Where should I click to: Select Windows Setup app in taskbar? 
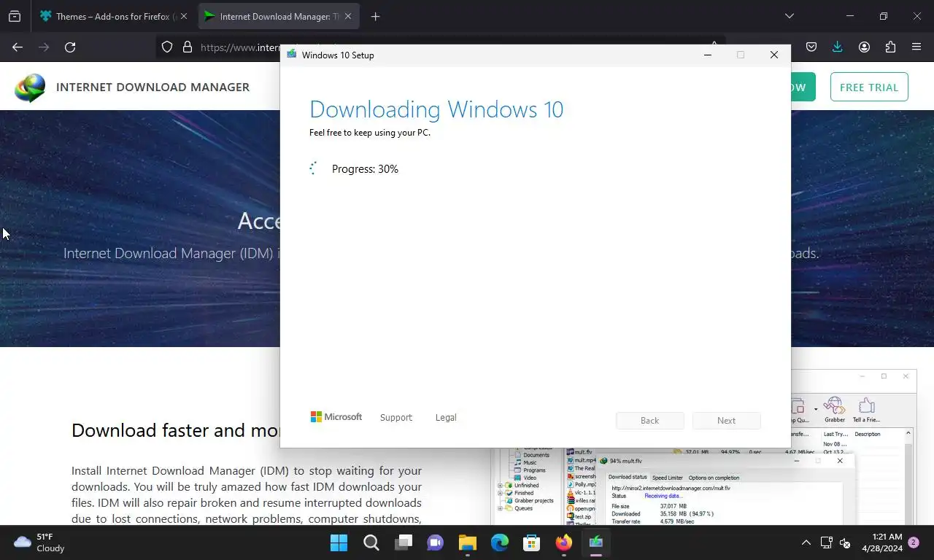(x=596, y=542)
